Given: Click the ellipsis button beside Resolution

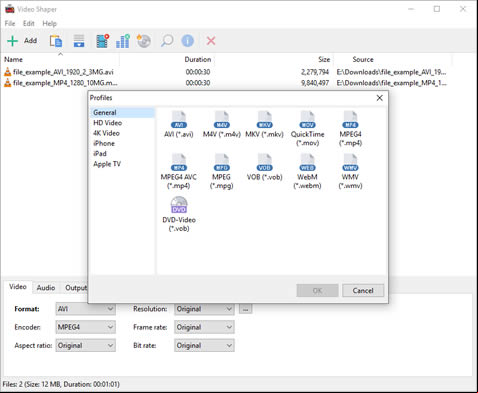Looking at the screenshot, I should tap(246, 309).
